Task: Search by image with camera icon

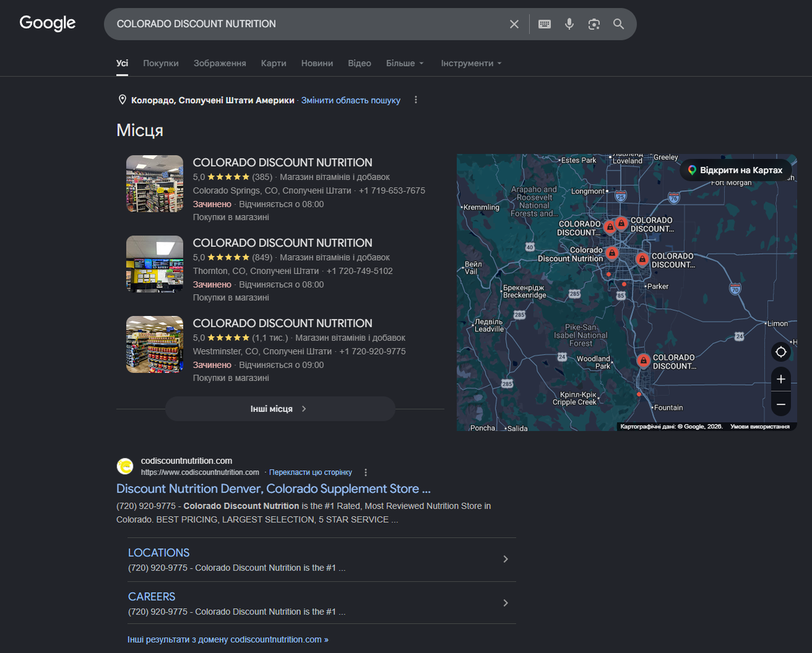Action: point(594,24)
